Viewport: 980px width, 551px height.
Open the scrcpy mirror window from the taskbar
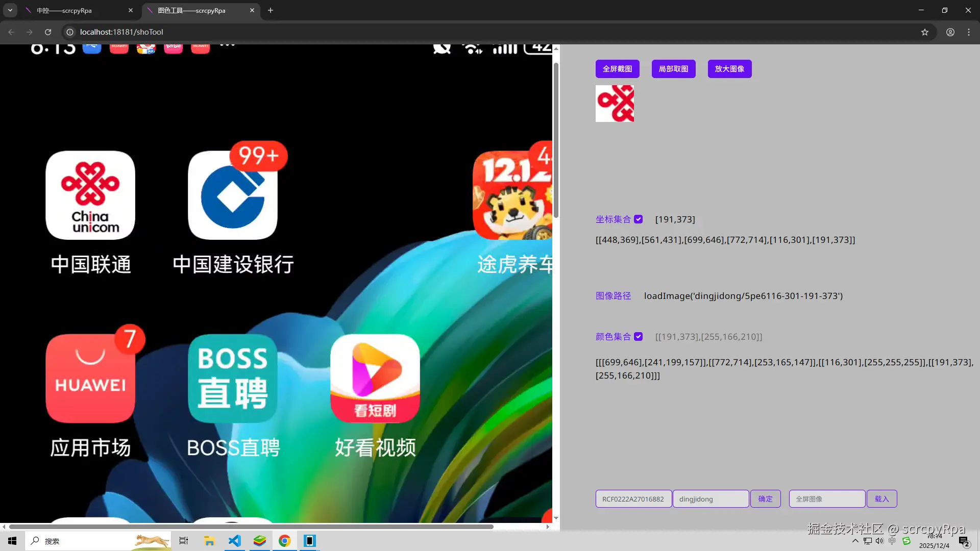pos(309,541)
